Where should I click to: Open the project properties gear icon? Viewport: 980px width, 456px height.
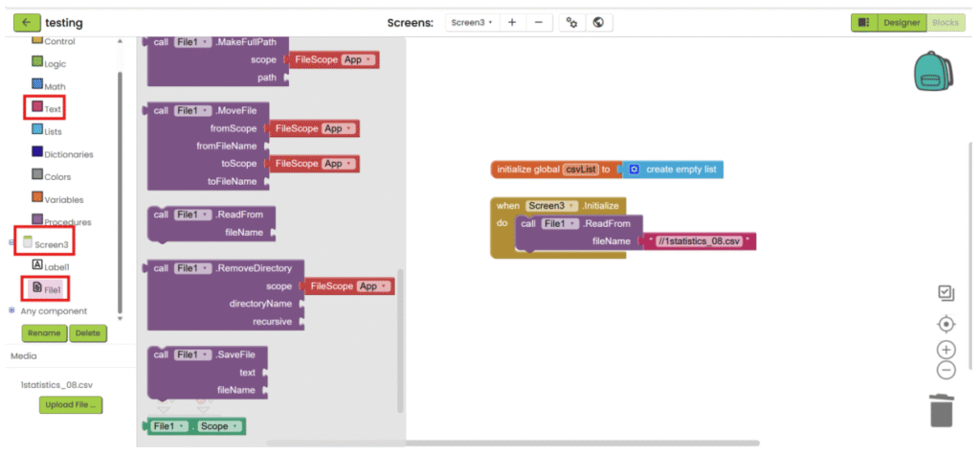pyautogui.click(x=572, y=22)
